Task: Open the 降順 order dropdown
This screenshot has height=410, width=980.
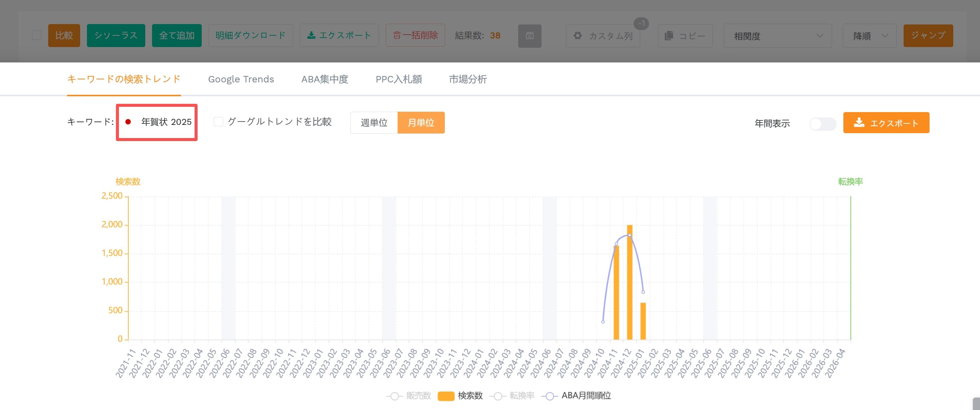Action: point(869,36)
